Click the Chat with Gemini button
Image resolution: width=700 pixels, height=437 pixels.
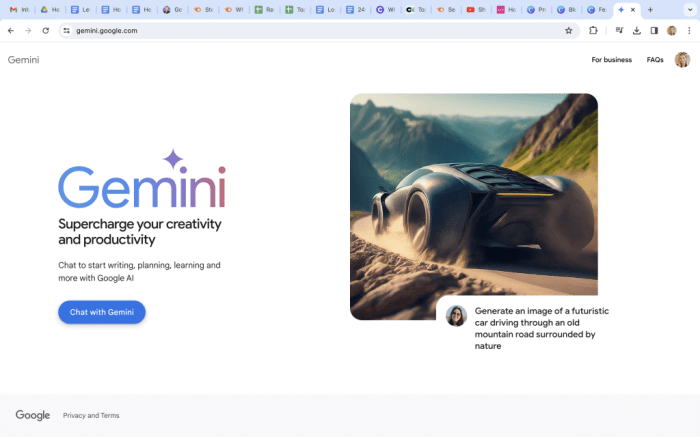[102, 312]
